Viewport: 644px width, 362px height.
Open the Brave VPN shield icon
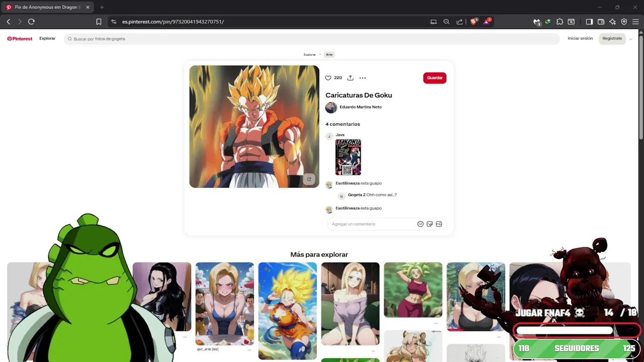pyautogui.click(x=624, y=22)
